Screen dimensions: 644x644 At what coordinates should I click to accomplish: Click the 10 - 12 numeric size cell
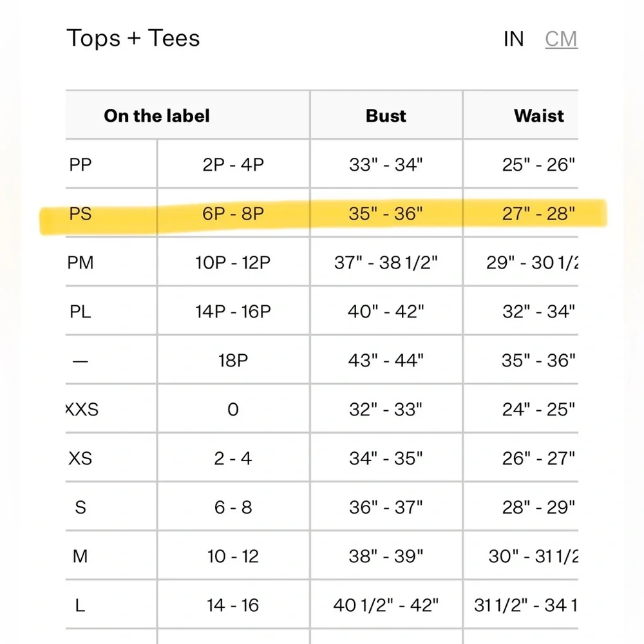233,556
